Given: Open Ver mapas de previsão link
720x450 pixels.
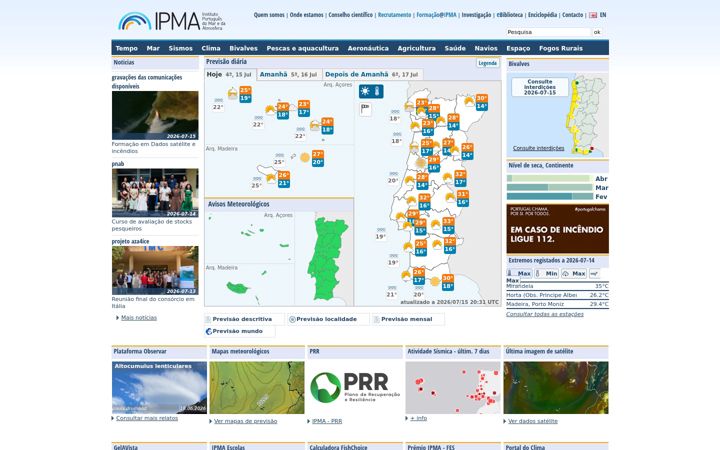Looking at the screenshot, I should point(245,421).
